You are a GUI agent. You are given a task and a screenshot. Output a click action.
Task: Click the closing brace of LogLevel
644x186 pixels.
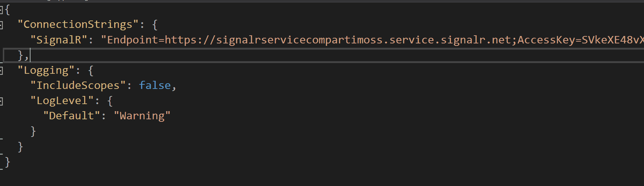(33, 131)
